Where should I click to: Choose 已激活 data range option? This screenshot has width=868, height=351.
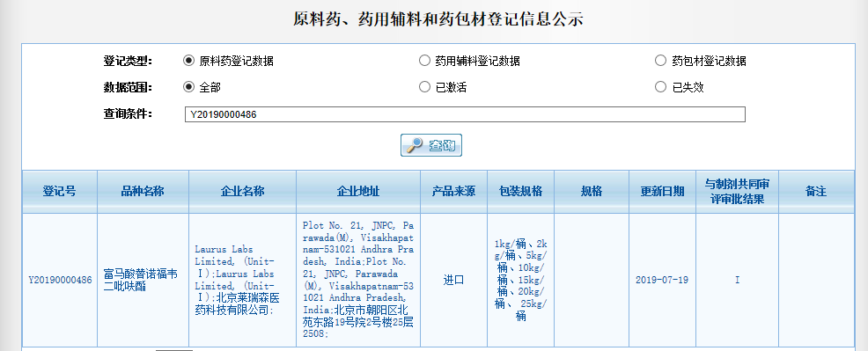(x=424, y=87)
